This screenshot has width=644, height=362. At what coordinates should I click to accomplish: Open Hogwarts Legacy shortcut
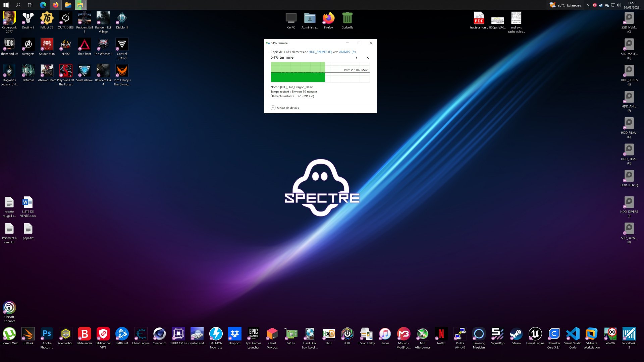[x=9, y=75]
